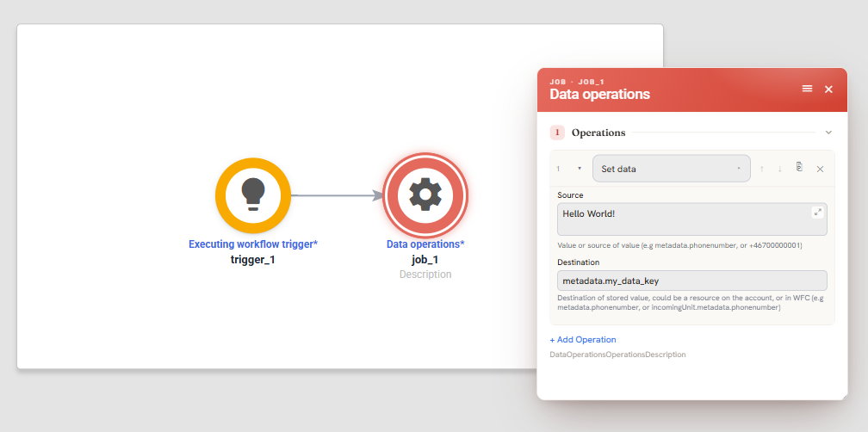Edit the Description placeholder under job_1
The width and height of the screenshot is (868, 432).
(x=425, y=275)
